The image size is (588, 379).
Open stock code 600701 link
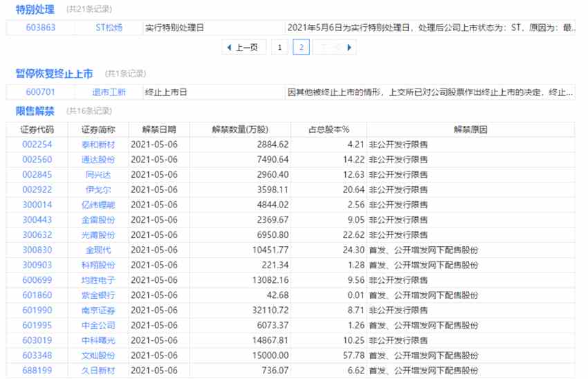click(41, 92)
